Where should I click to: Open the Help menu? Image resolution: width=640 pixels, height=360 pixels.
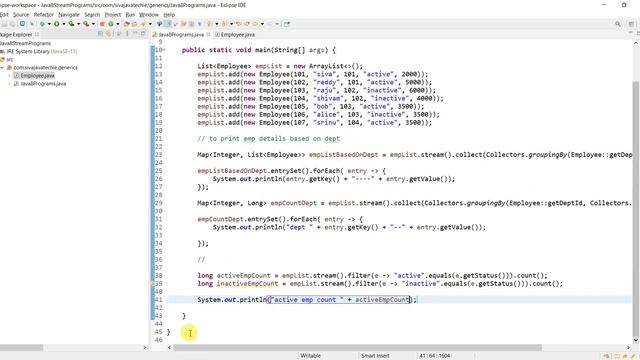(x=169, y=14)
